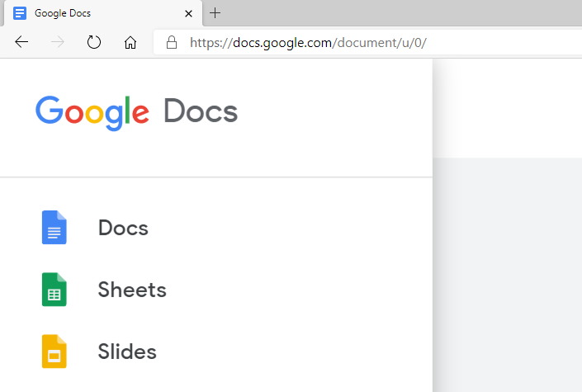Click the forward arrow in the browser
This screenshot has height=392, width=582.
(58, 43)
